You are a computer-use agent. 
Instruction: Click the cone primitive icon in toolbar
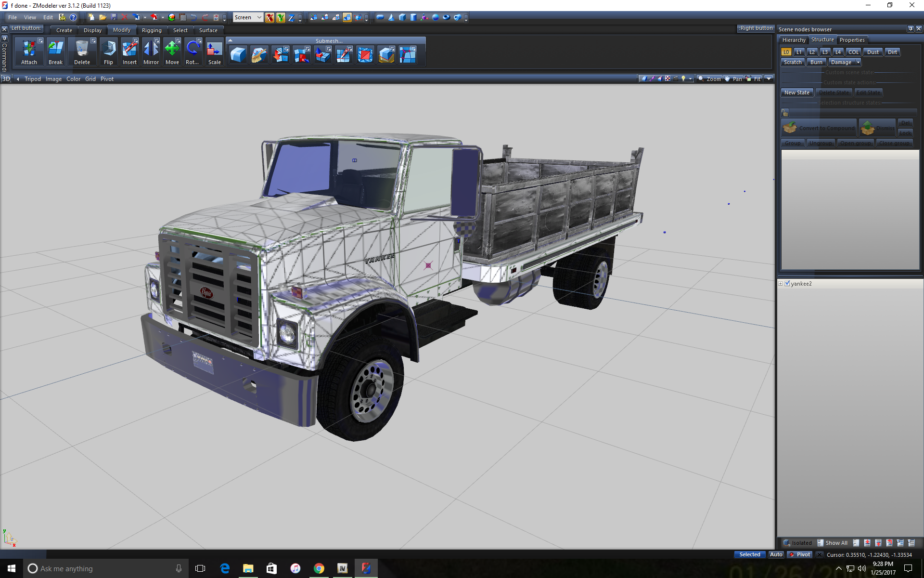391,17
